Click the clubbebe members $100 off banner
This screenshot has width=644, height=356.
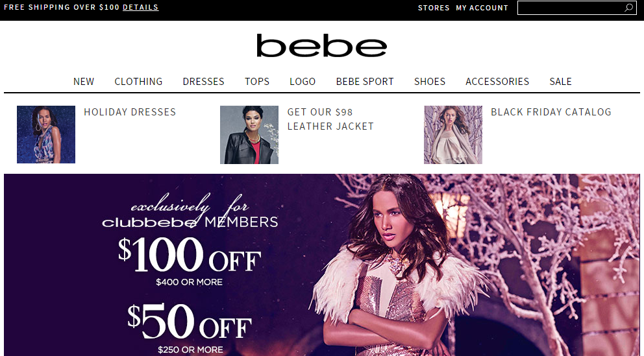click(321, 265)
